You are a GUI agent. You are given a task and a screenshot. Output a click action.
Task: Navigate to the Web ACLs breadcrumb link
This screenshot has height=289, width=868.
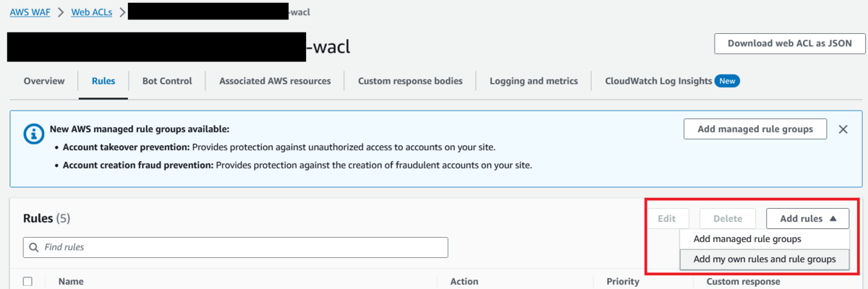pyautogui.click(x=91, y=12)
